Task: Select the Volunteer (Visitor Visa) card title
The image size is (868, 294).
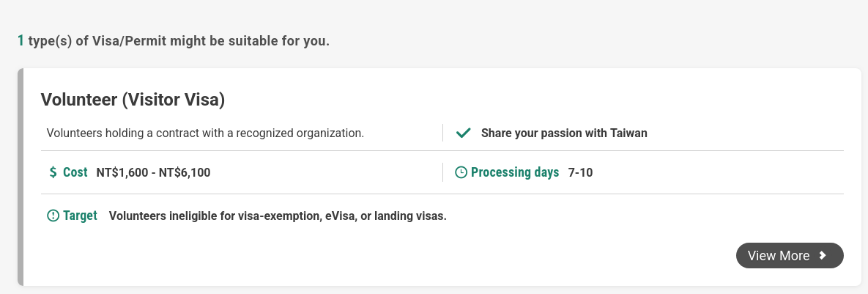Action: [133, 100]
